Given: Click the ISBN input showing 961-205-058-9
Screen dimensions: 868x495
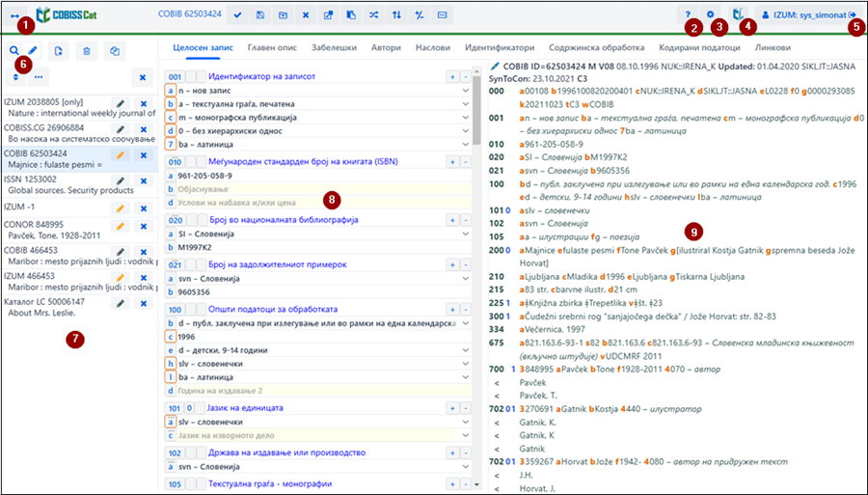Looking at the screenshot, I should [x=324, y=176].
